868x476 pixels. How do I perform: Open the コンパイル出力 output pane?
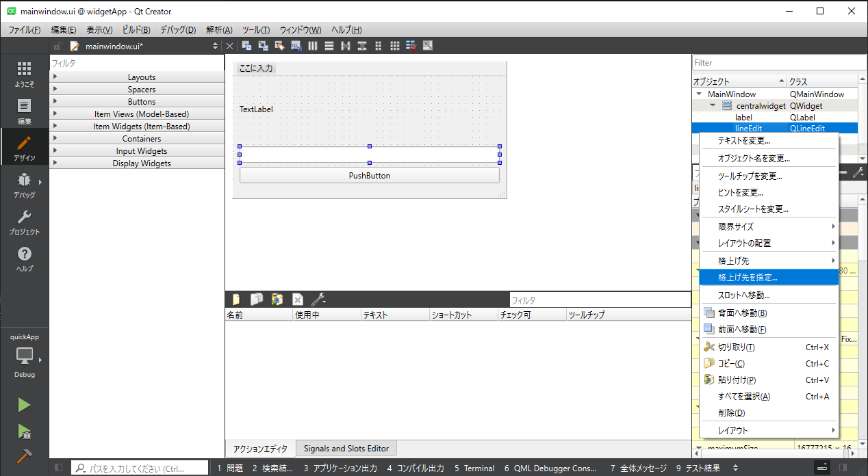point(415,468)
